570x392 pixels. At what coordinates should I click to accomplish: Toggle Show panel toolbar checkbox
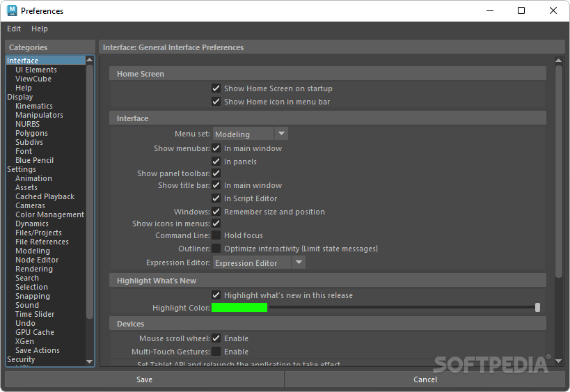point(216,173)
